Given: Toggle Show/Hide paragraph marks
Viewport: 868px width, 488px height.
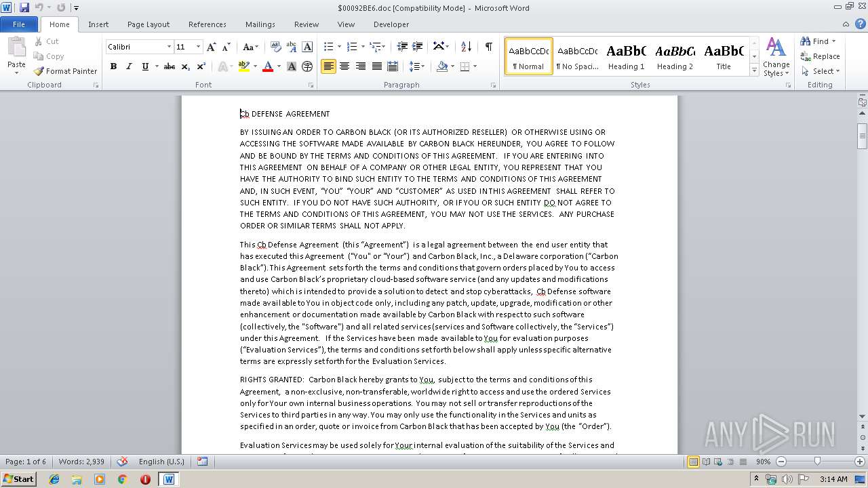Looking at the screenshot, I should coord(488,46).
